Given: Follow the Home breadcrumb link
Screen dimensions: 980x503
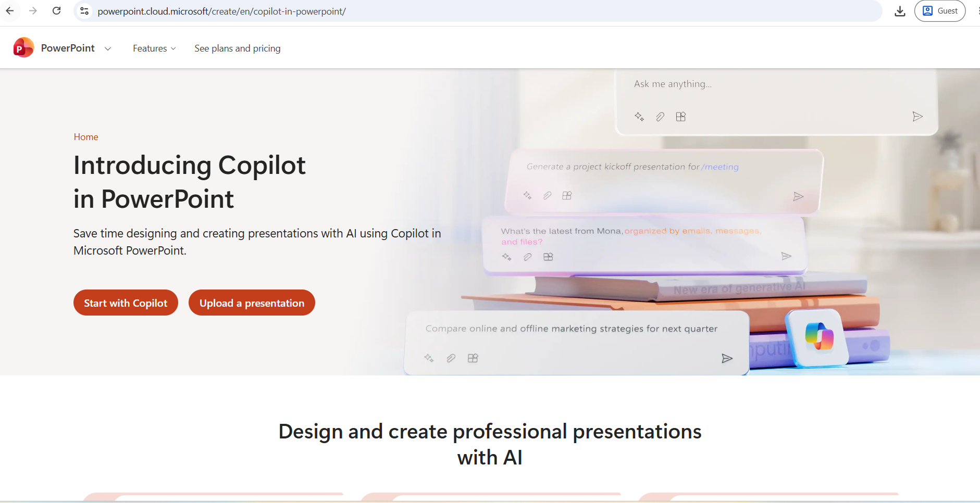Looking at the screenshot, I should (x=86, y=137).
